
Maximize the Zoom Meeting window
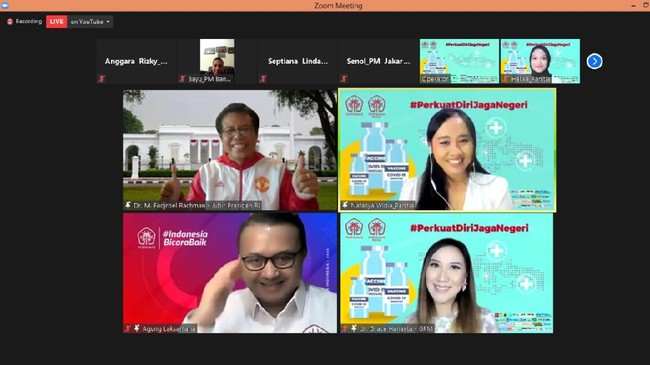646,5
